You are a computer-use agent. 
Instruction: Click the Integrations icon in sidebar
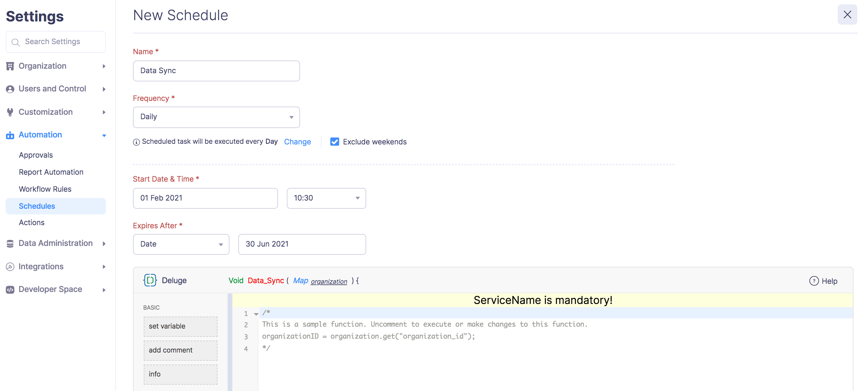(10, 266)
